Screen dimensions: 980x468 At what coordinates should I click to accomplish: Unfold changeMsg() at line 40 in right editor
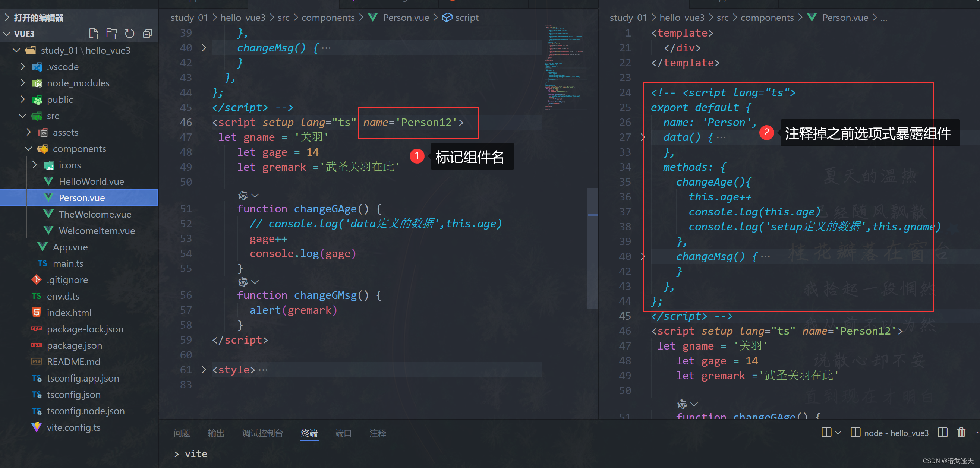(x=643, y=256)
